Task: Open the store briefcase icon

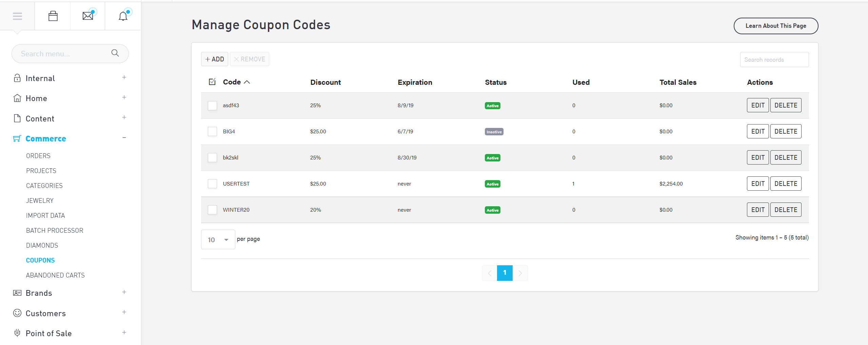Action: (53, 16)
